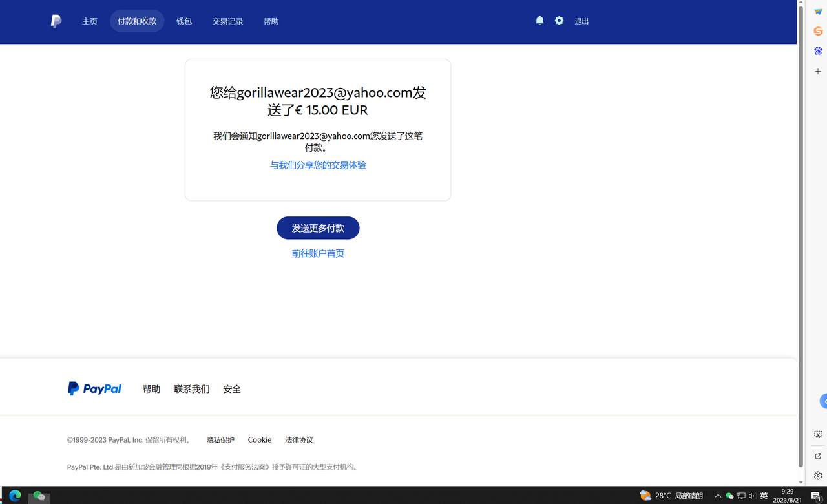Open the screenshot tool in browser sidebar

[818, 435]
